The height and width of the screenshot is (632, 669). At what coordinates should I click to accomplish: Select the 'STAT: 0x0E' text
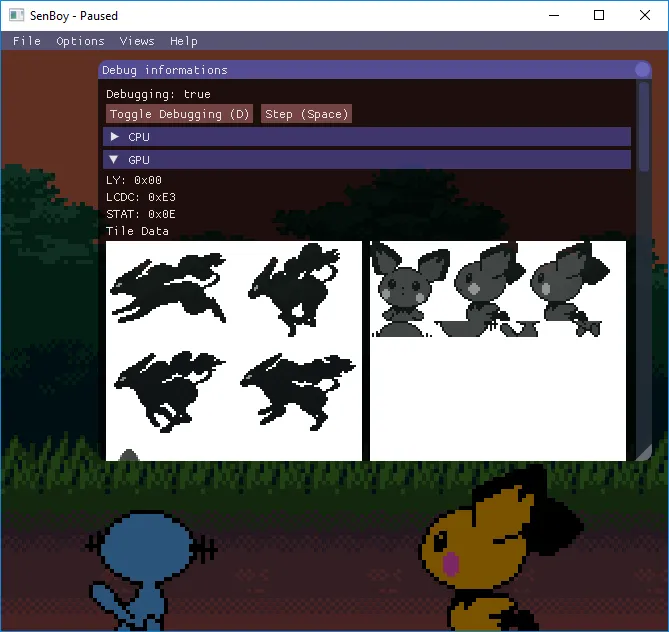click(141, 214)
